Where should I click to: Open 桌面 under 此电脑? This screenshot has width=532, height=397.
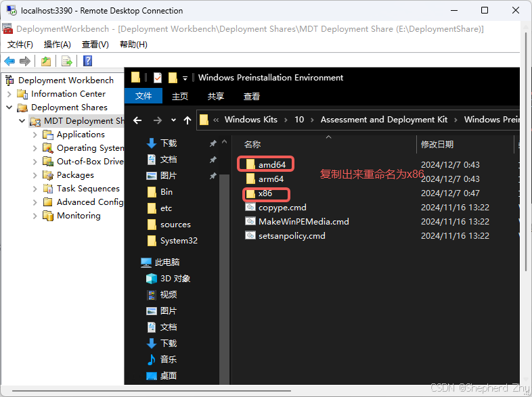(169, 376)
